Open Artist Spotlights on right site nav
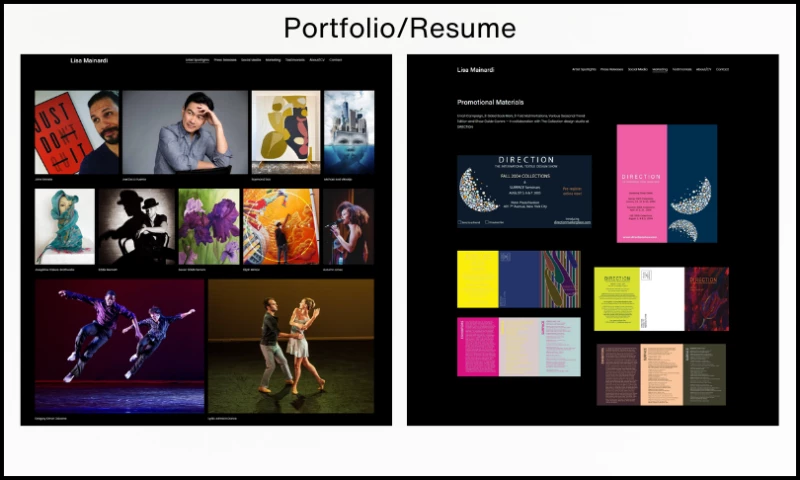800x480 pixels. pos(584,69)
